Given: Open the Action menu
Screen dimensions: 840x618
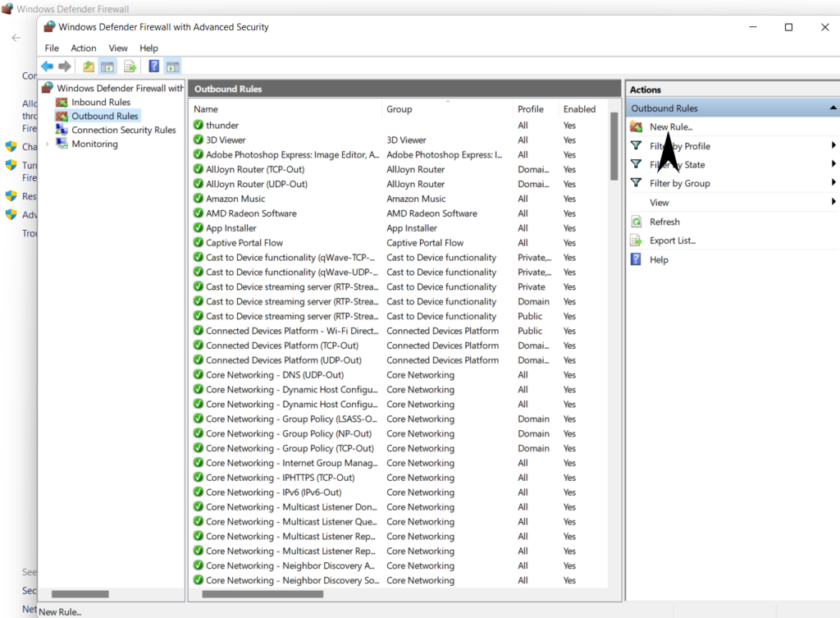Looking at the screenshot, I should 83,48.
